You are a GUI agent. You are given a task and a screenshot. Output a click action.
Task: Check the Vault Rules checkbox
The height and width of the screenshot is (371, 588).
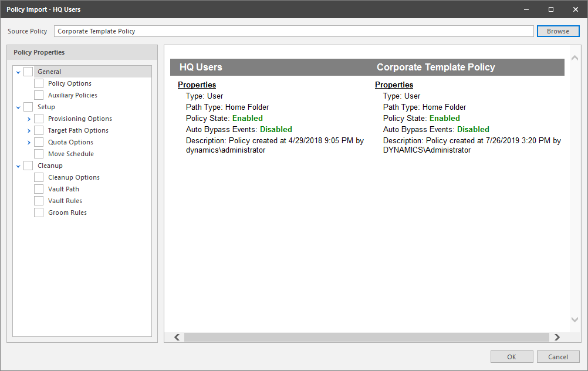pyautogui.click(x=39, y=201)
